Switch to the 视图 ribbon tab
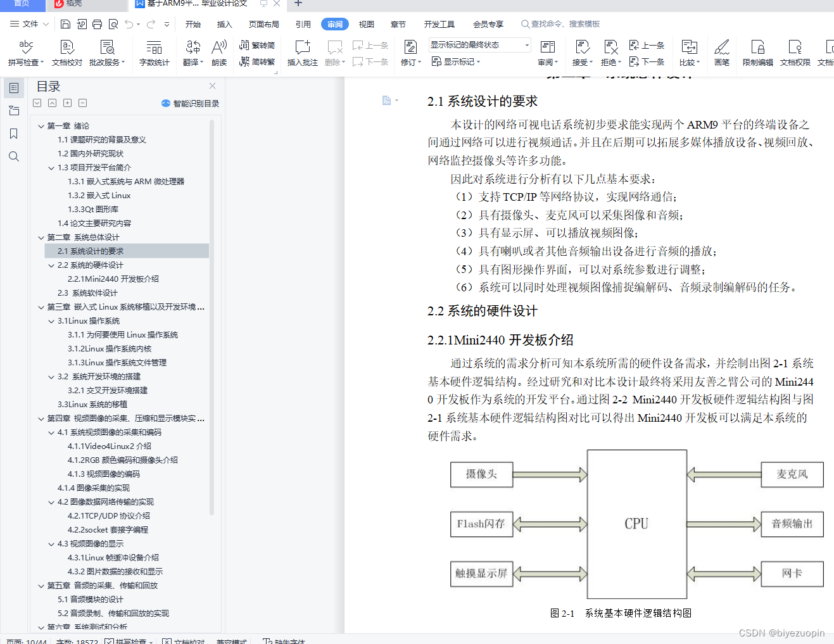The height and width of the screenshot is (644, 834). (367, 24)
